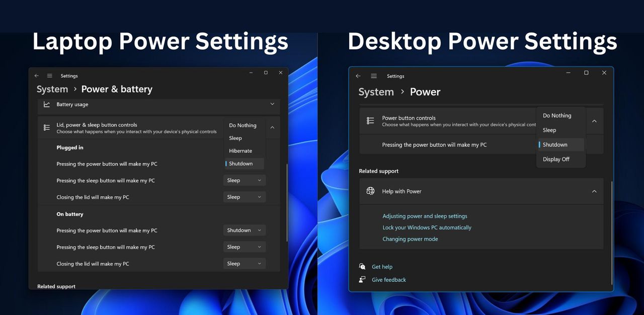Click Give feedback icon
The height and width of the screenshot is (315, 644).
coord(362,279)
